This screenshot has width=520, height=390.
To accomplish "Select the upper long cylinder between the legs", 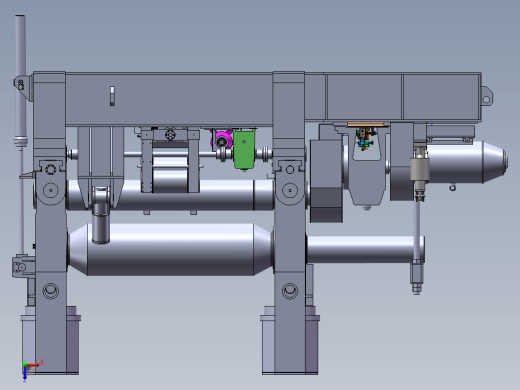I will click(x=170, y=195).
